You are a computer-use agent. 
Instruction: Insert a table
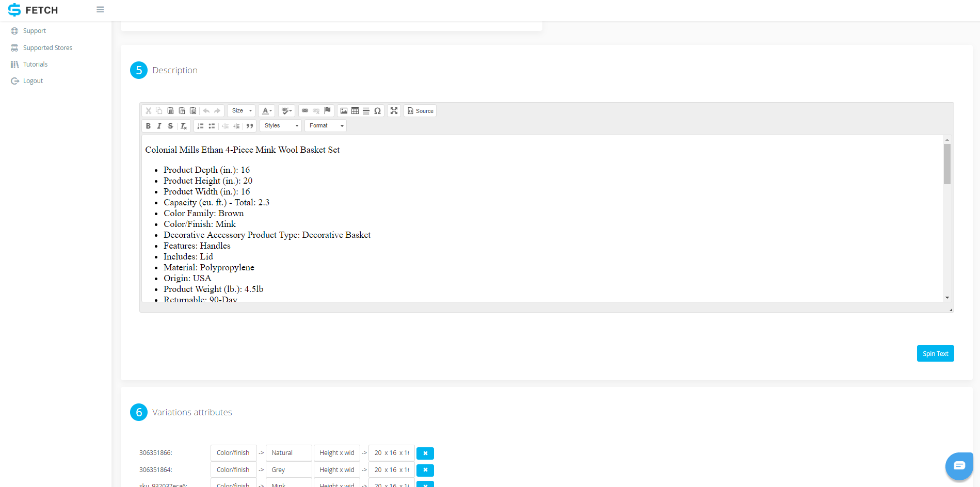click(355, 111)
